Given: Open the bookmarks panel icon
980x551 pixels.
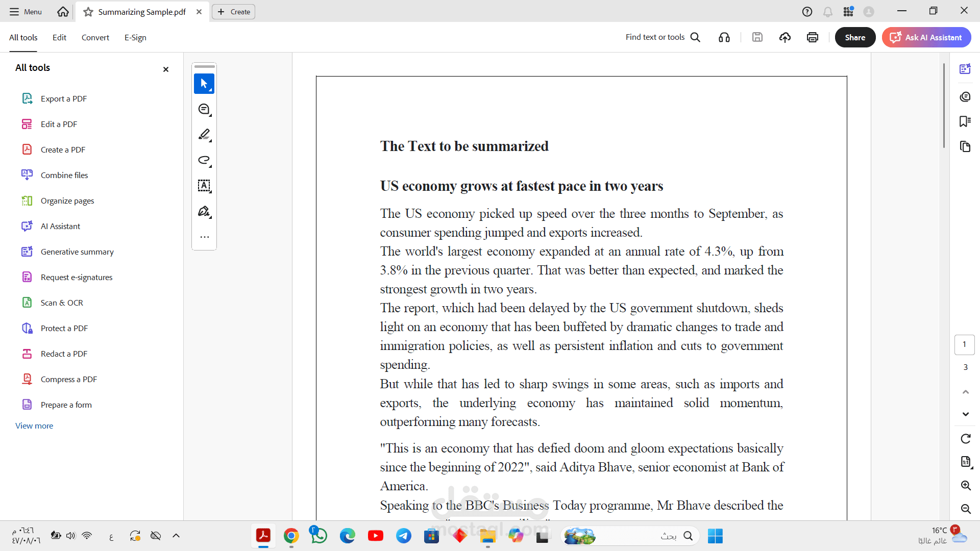Looking at the screenshot, I should pos(965,121).
